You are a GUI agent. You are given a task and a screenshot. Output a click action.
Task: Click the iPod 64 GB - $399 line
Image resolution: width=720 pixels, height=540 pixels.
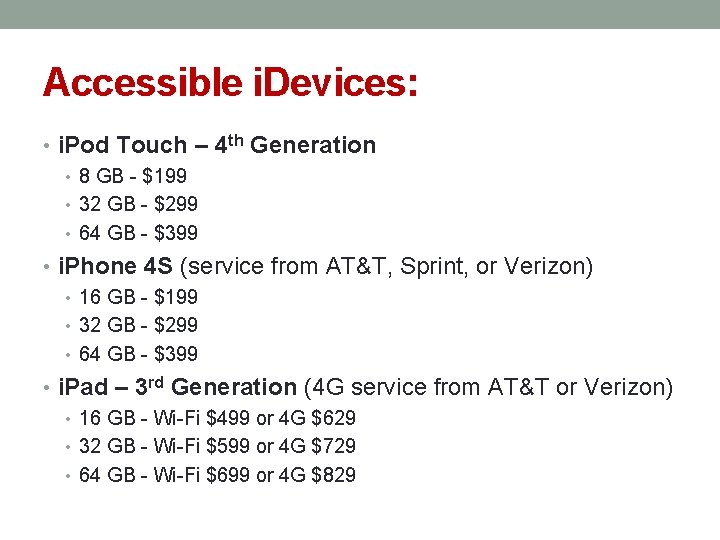click(138, 233)
